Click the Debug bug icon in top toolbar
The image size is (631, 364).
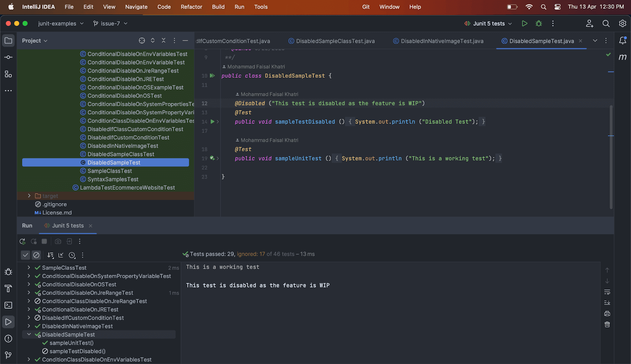click(539, 24)
